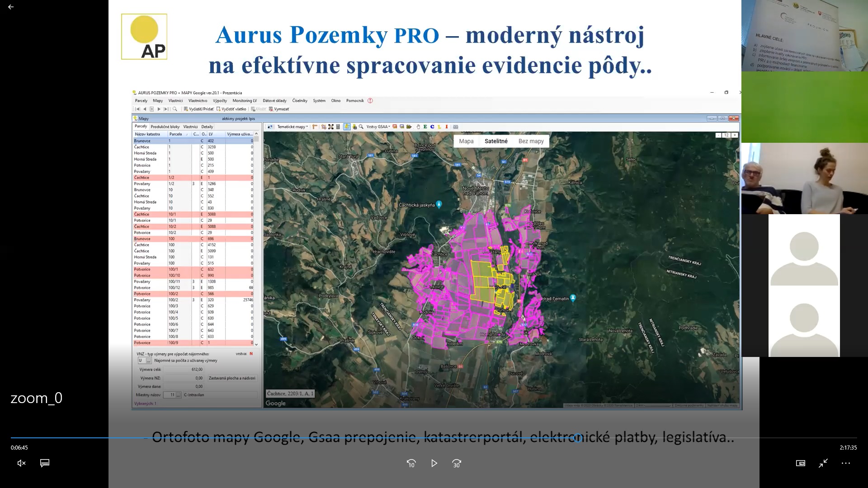Click Vyčistiť/Pridať toolbar button
This screenshot has width=868, height=488.
[198, 109]
